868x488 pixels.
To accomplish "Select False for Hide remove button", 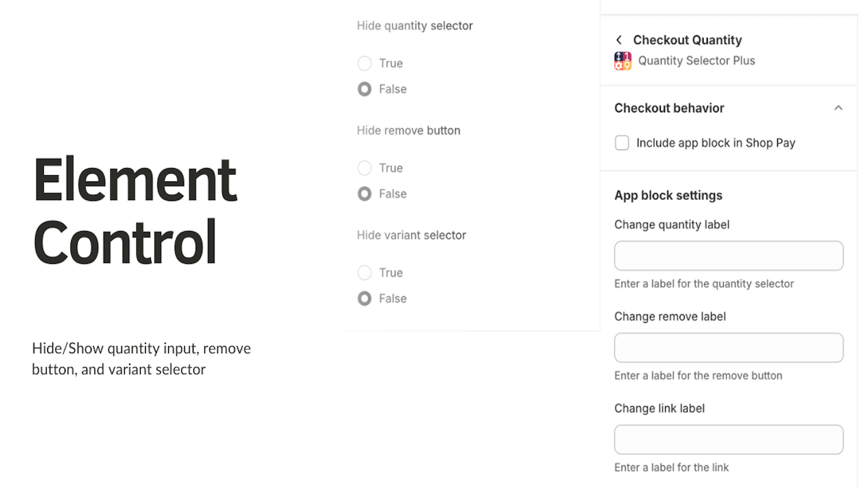I will click(x=365, y=194).
